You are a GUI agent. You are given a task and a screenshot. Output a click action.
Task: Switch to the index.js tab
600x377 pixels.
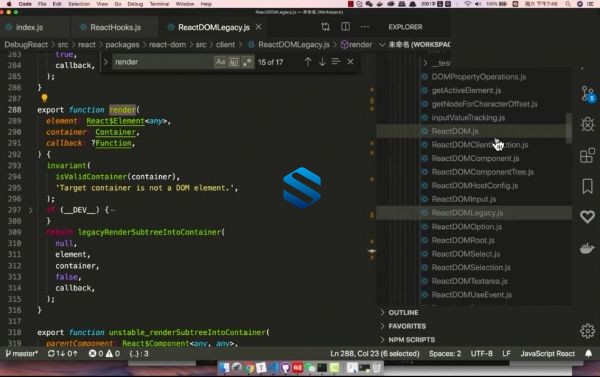pyautogui.click(x=29, y=27)
